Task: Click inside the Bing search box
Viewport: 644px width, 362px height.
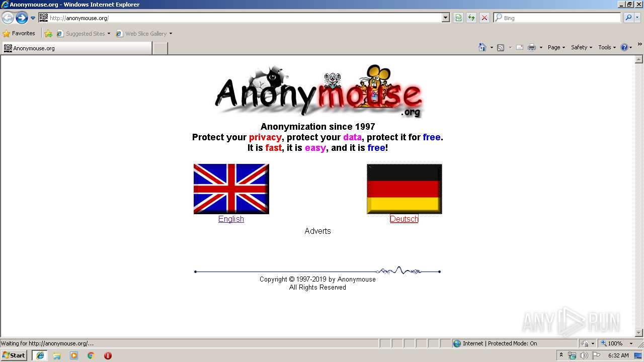Action: pyautogui.click(x=557, y=18)
